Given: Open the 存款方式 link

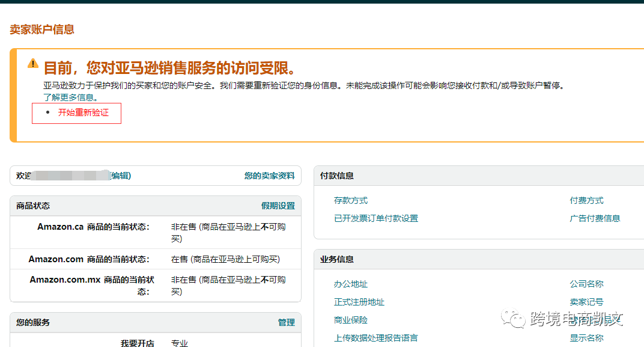Looking at the screenshot, I should 351,200.
